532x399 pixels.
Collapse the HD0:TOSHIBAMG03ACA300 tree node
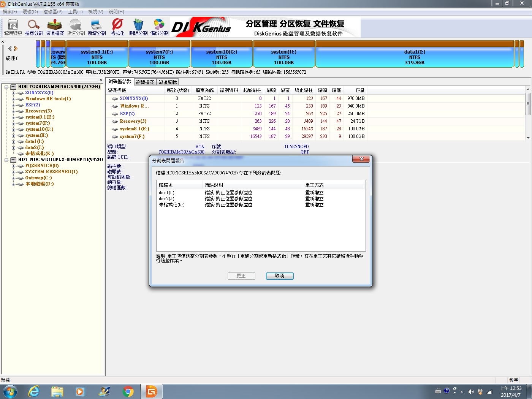[6, 87]
